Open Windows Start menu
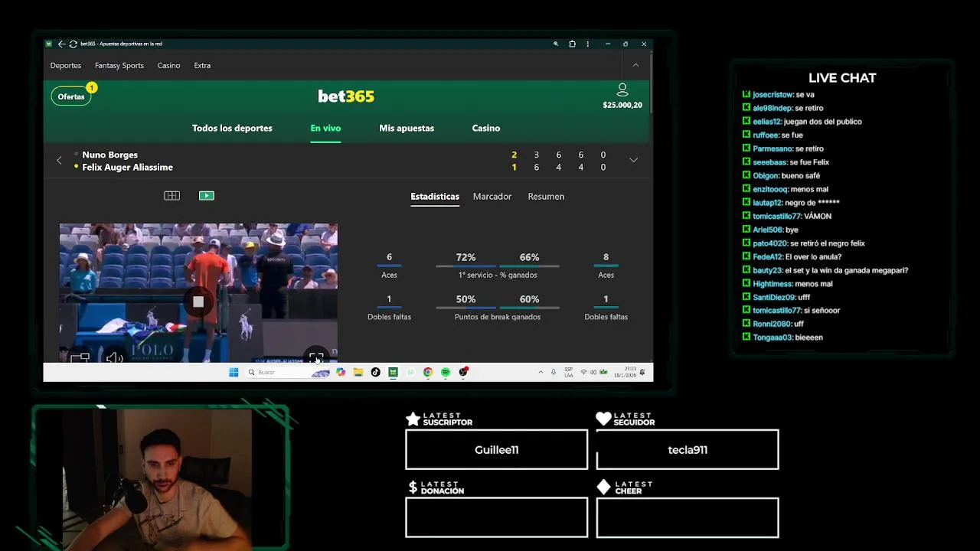980x551 pixels. [234, 373]
